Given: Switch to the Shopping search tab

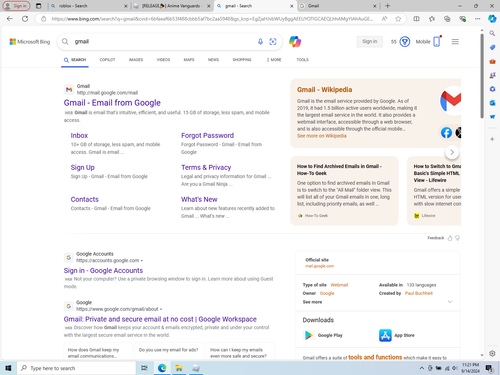Looking at the screenshot, I should 242,60.
